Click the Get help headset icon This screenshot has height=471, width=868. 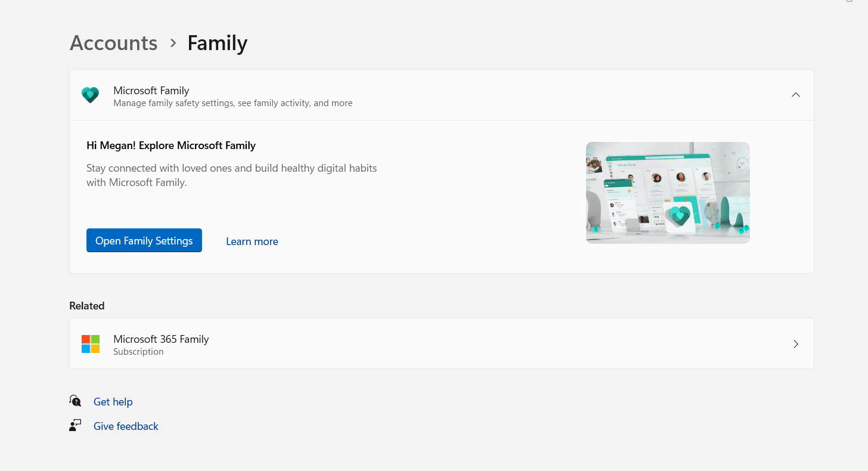click(x=75, y=401)
